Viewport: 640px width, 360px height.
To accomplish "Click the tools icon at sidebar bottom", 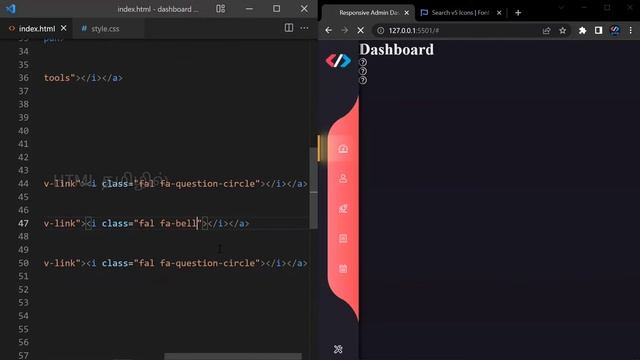I will pos(338,349).
